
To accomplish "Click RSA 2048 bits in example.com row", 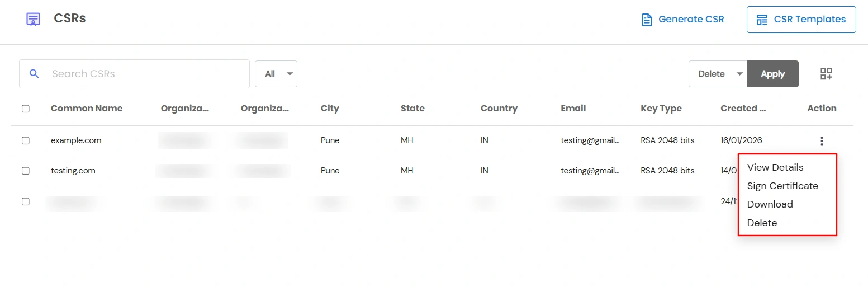I will [667, 140].
